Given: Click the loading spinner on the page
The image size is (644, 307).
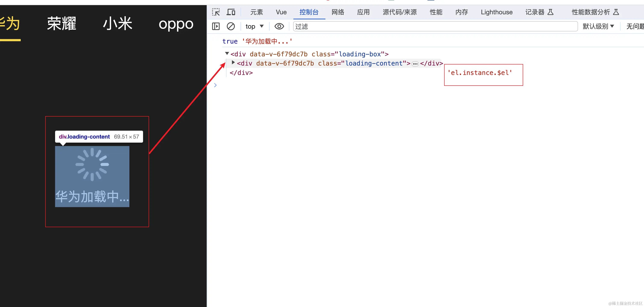Looking at the screenshot, I should tap(92, 164).
